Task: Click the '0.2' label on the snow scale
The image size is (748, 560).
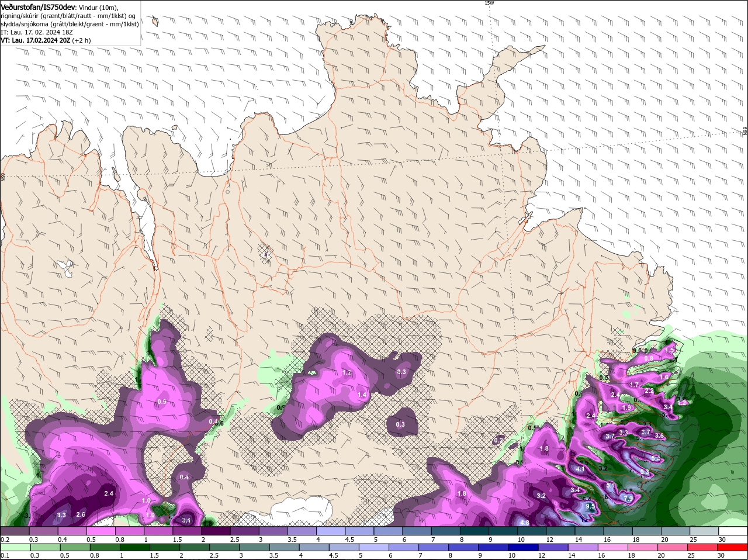Action: pos(5,539)
